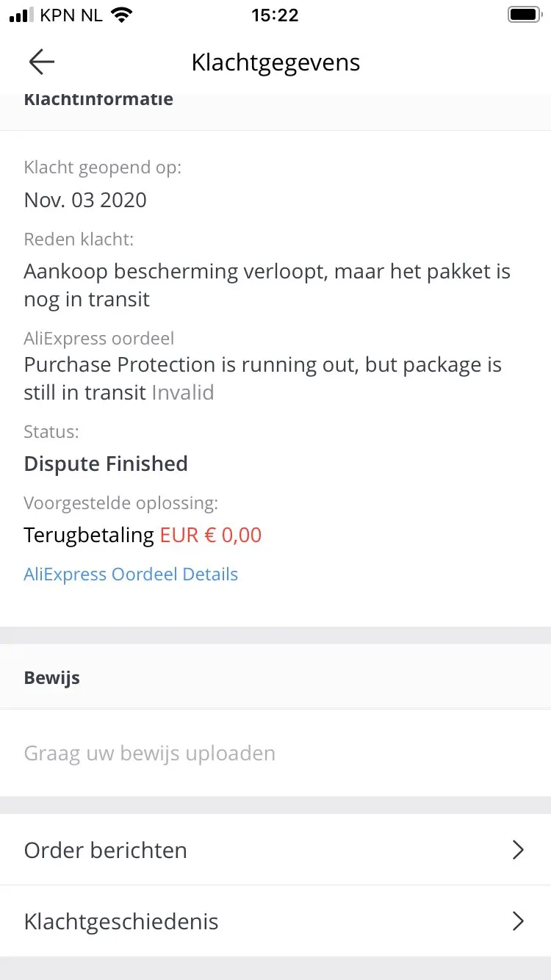Tap the Klachtgegevens page title
Image resolution: width=551 pixels, height=980 pixels.
click(x=275, y=62)
